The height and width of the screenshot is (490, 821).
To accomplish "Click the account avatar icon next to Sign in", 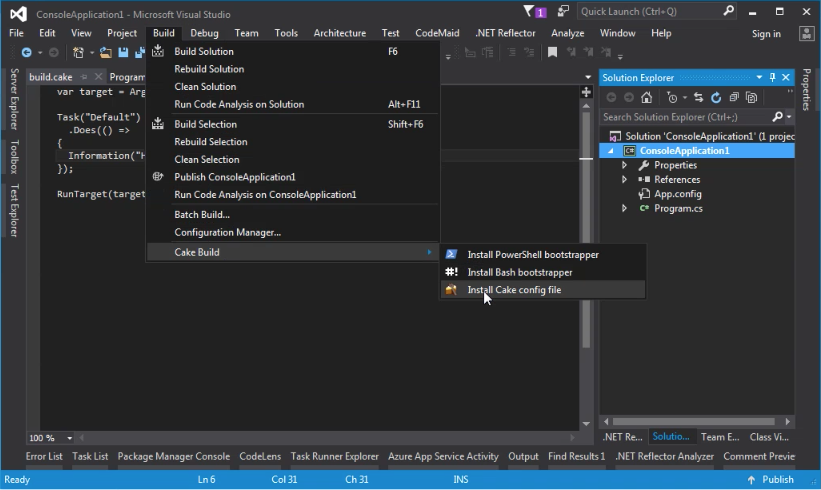I will (806, 34).
